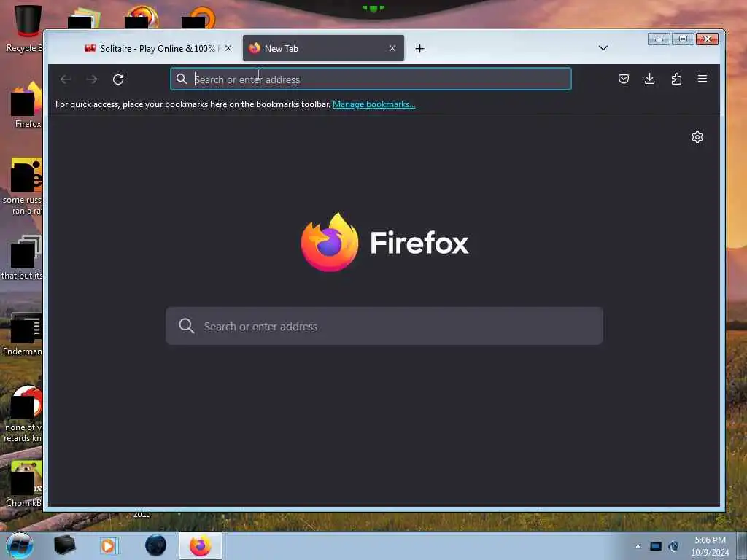
Task: Open new tab personalize gear icon
Action: tap(697, 137)
